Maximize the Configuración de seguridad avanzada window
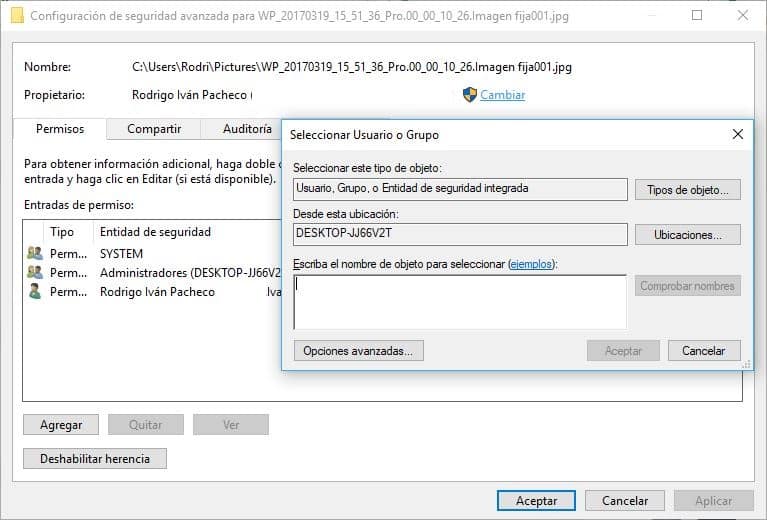The width and height of the screenshot is (767, 520). tap(697, 15)
